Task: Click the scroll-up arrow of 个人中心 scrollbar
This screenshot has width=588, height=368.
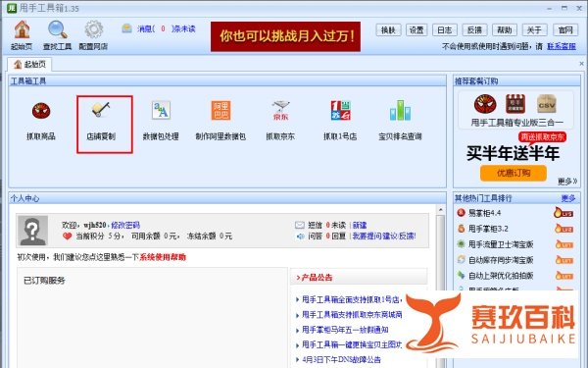Action: [x=441, y=210]
